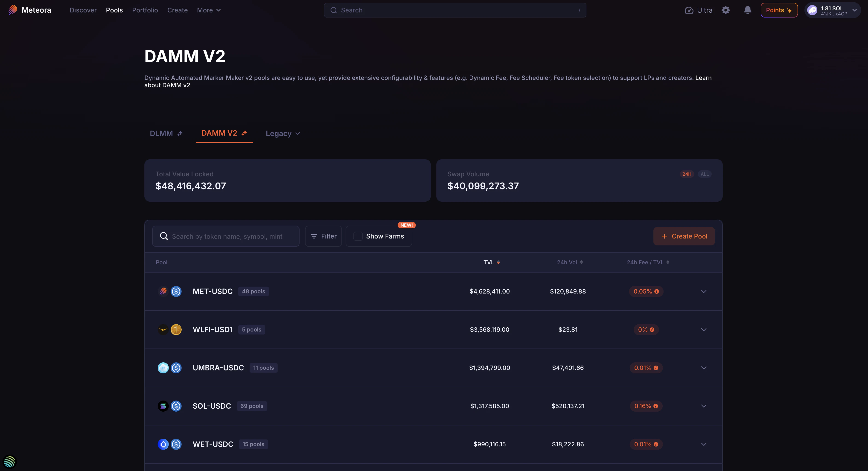
Task: Click the MET token icon
Action: [163, 291]
